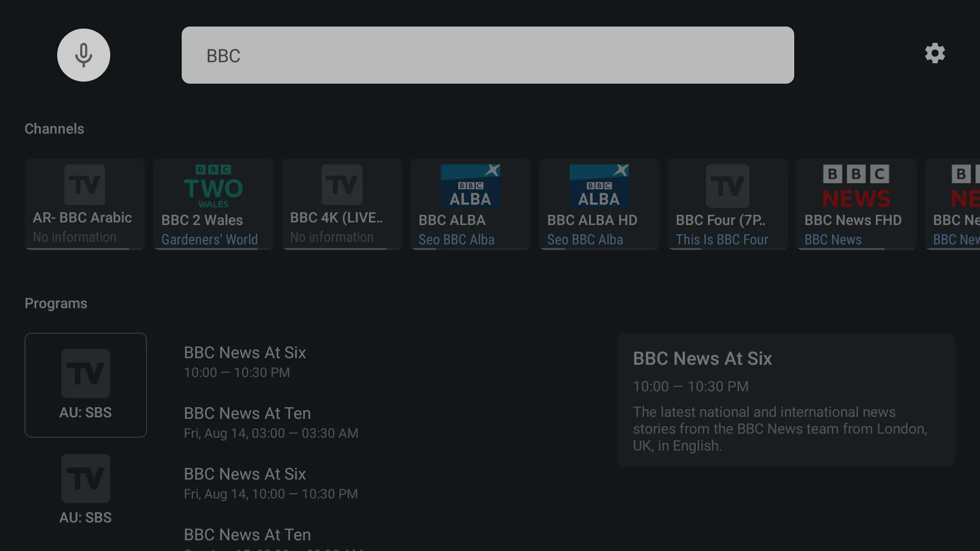Click the BBC ALBA logo on the HD card
Screen dimensions: 980x551
click(599, 186)
